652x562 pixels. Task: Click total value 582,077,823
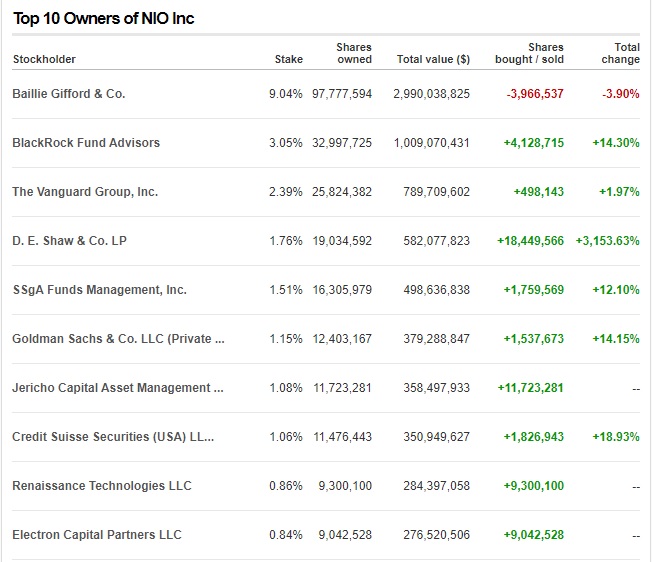pos(437,241)
